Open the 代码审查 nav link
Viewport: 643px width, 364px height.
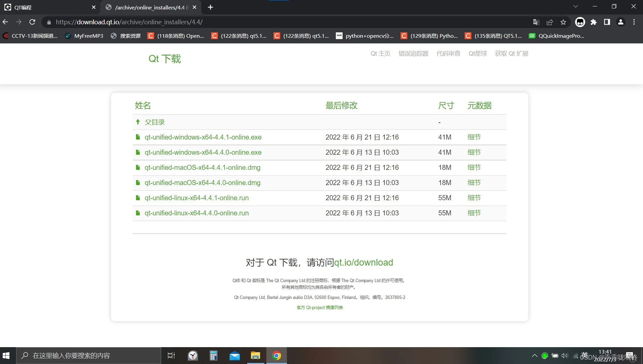pyautogui.click(x=448, y=54)
